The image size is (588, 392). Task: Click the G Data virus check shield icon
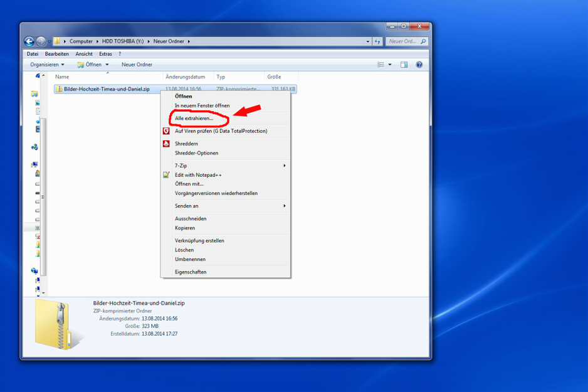click(x=166, y=131)
